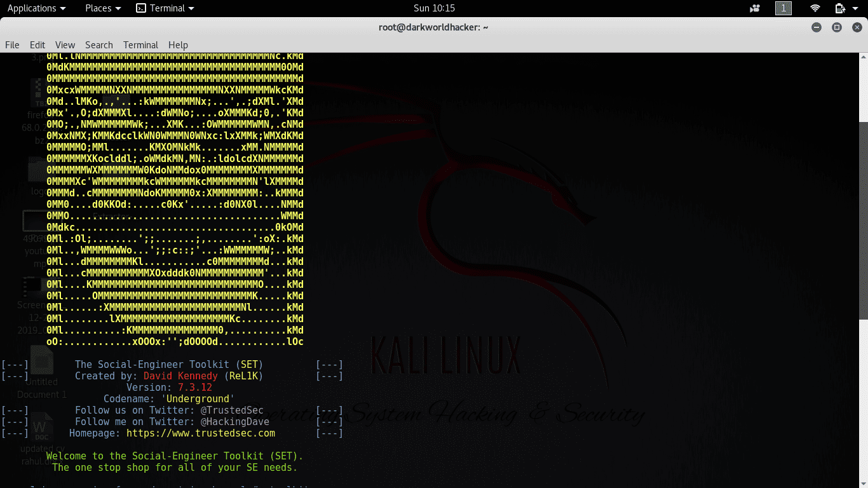Open the Edit menu
The image size is (868, 488).
coord(37,44)
